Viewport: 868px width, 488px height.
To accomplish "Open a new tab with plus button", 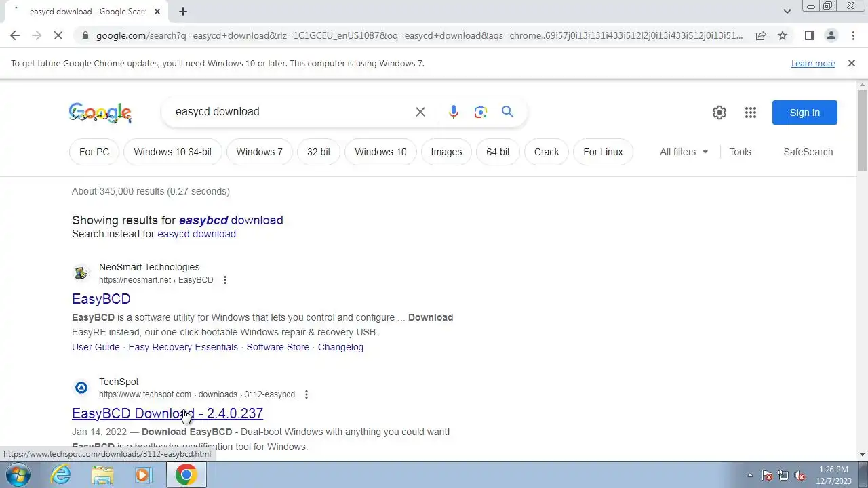I will click(x=183, y=12).
